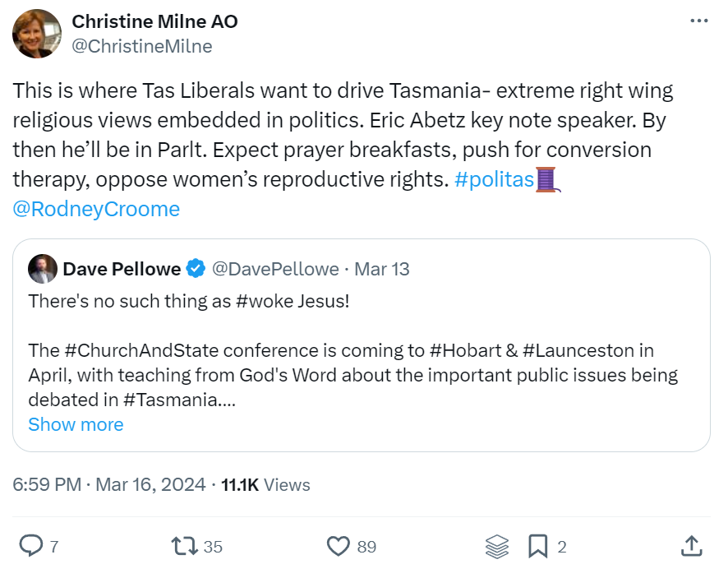
Task: Click Dave Pellowe's small avatar in quote
Action: click(43, 269)
